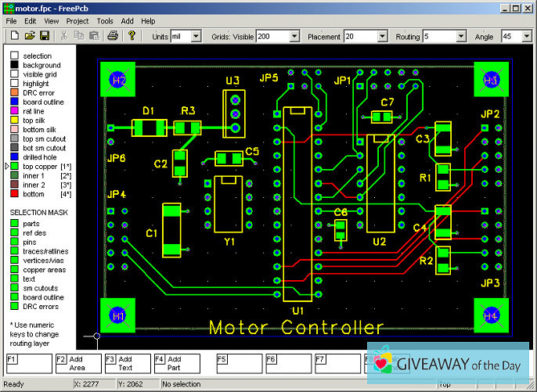
Task: Click the Motor Controller text on board
Action: tap(296, 328)
